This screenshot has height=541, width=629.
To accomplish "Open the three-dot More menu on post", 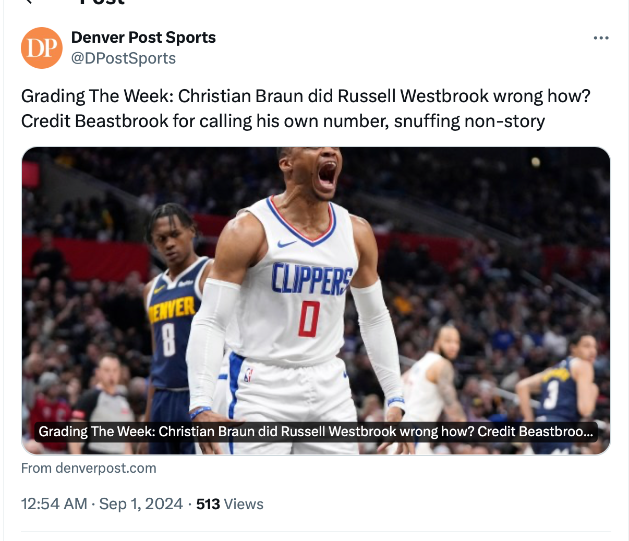I will pyautogui.click(x=600, y=38).
